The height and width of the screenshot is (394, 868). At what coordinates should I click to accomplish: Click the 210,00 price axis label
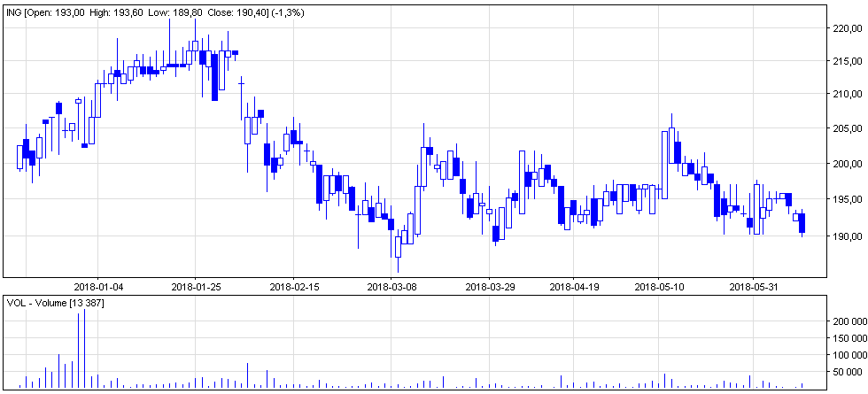tap(848, 94)
